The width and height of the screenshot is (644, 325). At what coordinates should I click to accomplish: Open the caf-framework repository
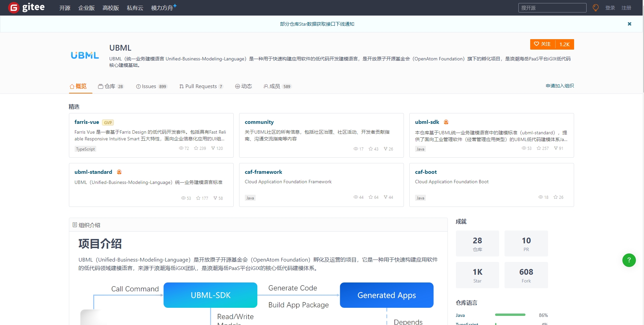tap(263, 172)
